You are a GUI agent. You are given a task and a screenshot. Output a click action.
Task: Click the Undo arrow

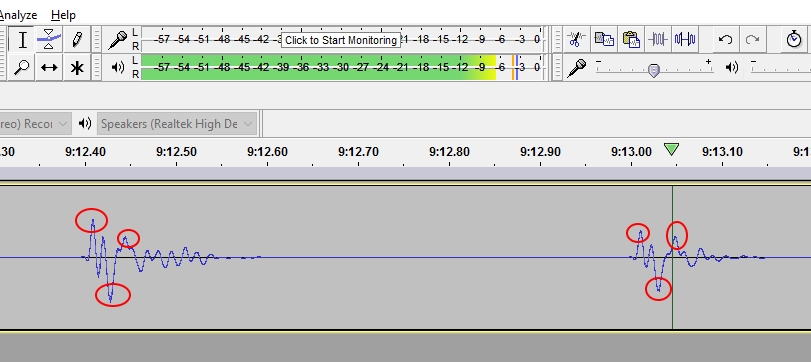[725, 39]
